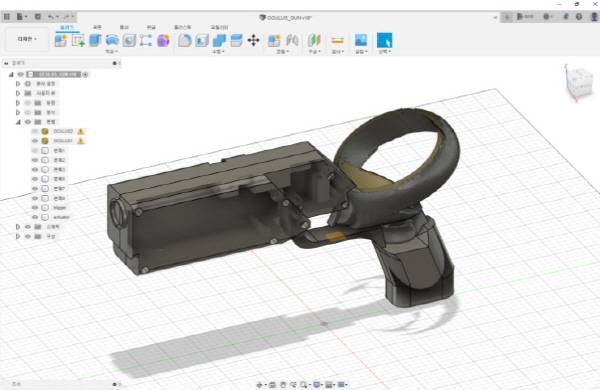This screenshot has height=390, width=600.
Task: Hide the actuator body via eye icon
Action: pos(35,217)
